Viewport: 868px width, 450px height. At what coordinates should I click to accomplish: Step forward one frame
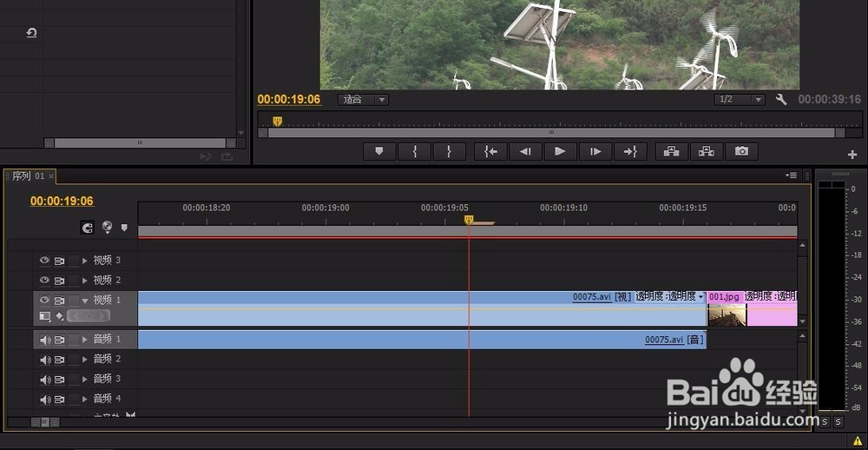click(595, 151)
